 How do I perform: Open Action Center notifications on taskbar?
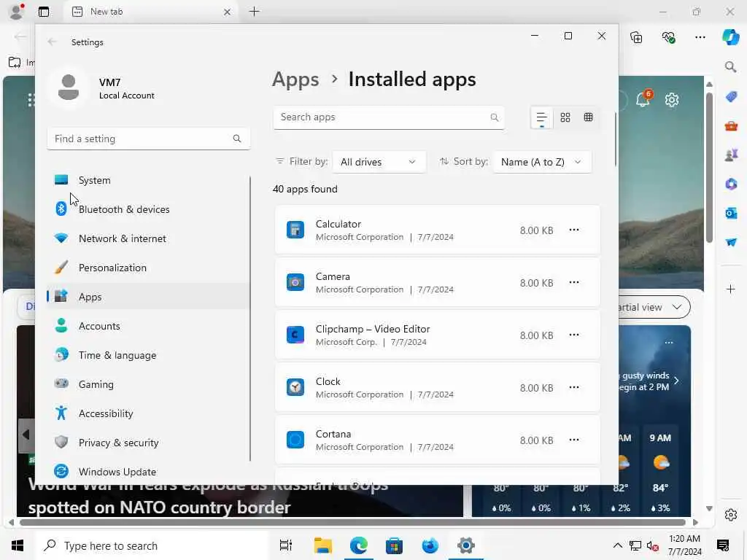pos(723,545)
